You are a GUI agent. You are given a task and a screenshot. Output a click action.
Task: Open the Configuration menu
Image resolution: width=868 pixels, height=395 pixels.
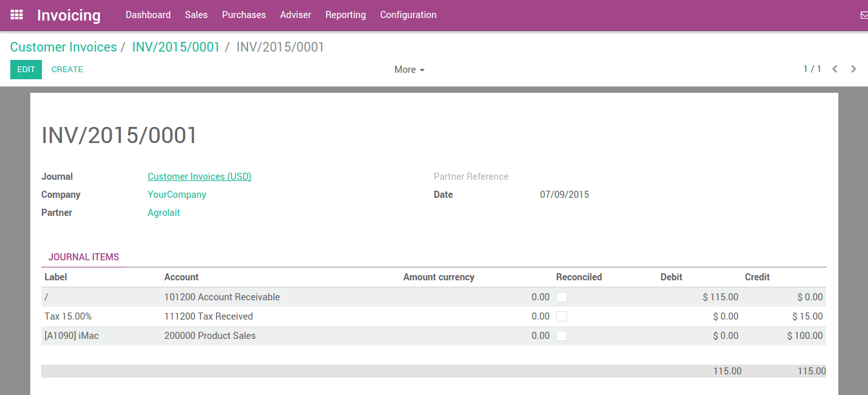pos(408,15)
